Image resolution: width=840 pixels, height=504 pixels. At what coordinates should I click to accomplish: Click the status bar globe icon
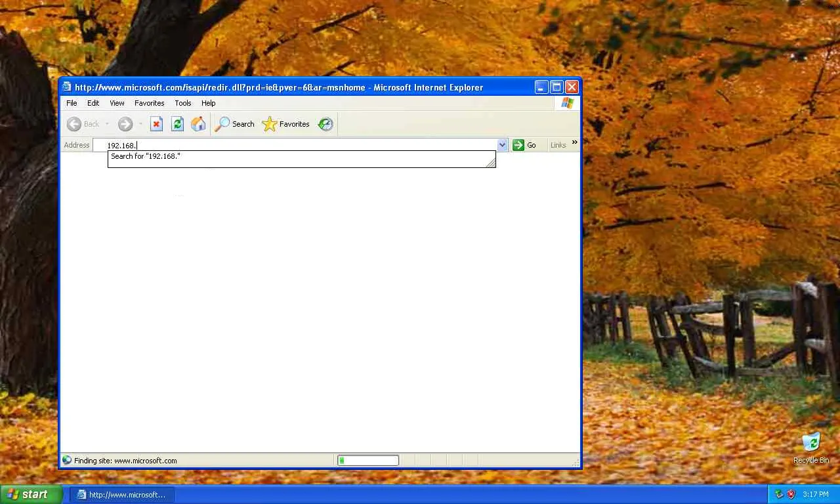(x=66, y=461)
